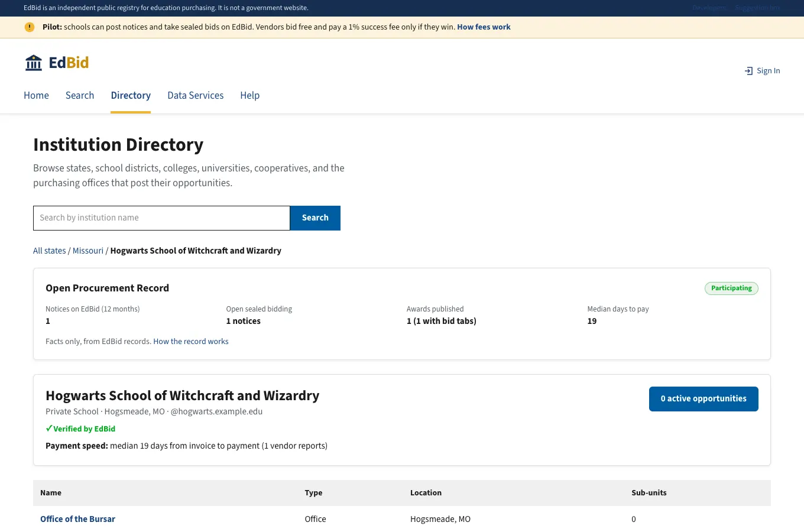Open the How fees work link

tap(484, 27)
